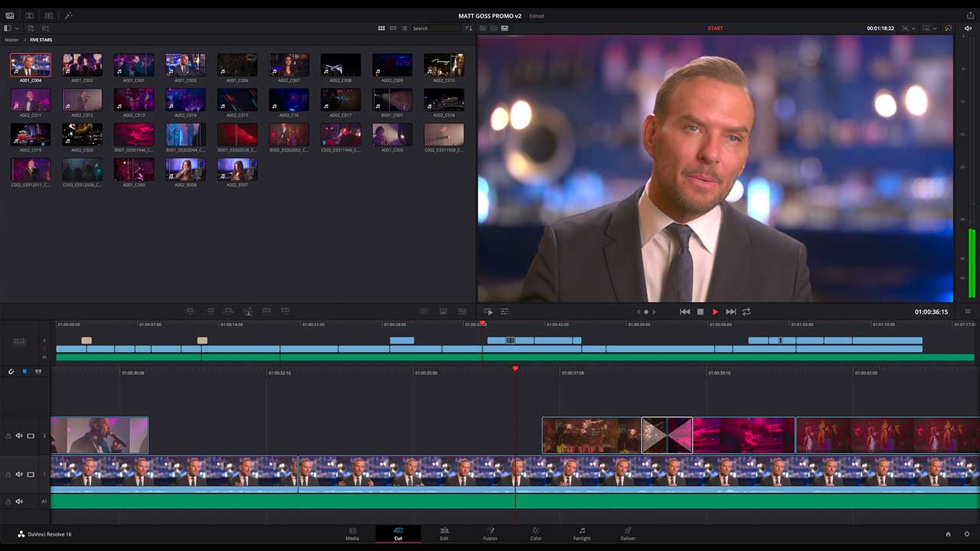Screen dimensions: 980x551
Task: Lock video track 2
Action: 8,435
